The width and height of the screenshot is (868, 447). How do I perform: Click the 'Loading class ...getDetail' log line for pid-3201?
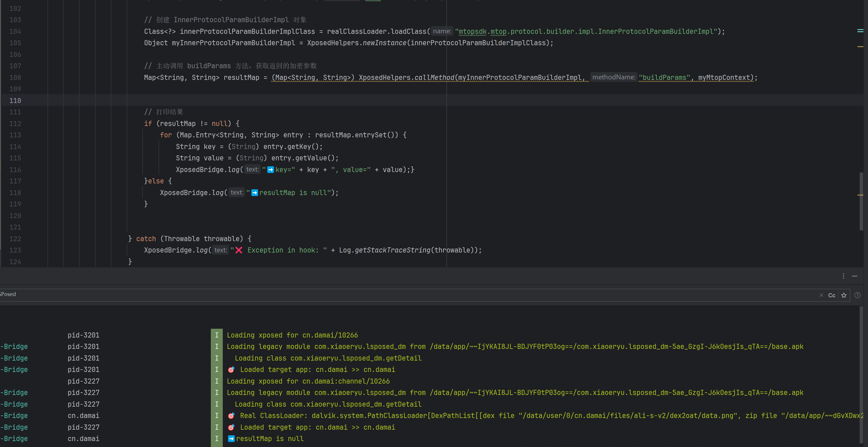[x=328, y=358]
